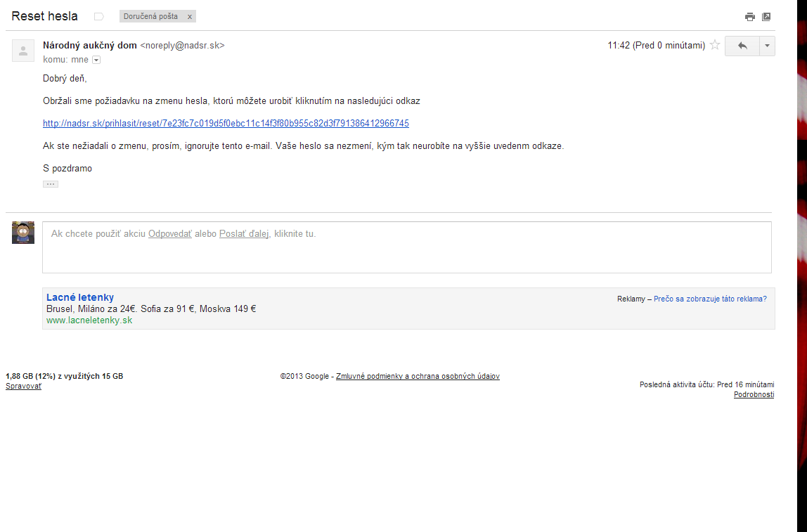Show recipient details arrow next to mne

[96, 60]
